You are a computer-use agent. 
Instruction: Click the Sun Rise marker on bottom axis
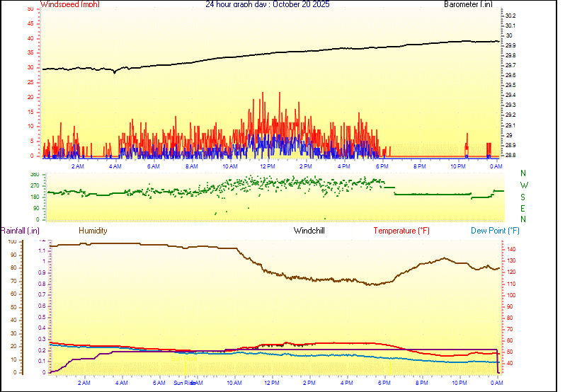pos(184,383)
